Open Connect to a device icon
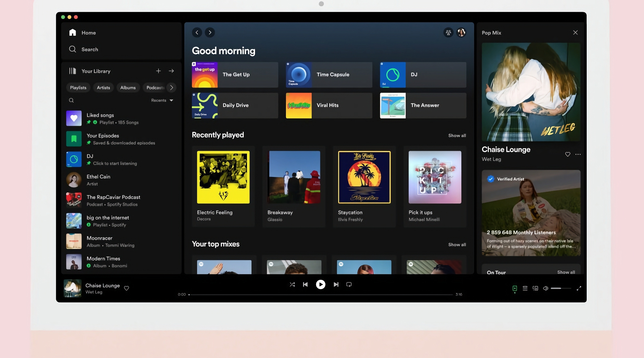This screenshot has width=644, height=358. [535, 288]
